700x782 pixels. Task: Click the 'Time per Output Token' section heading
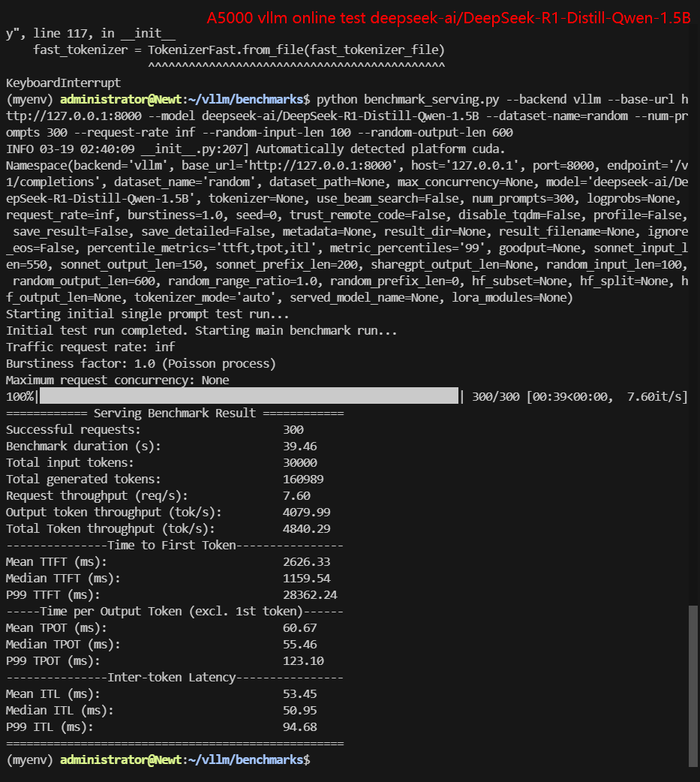(172, 612)
